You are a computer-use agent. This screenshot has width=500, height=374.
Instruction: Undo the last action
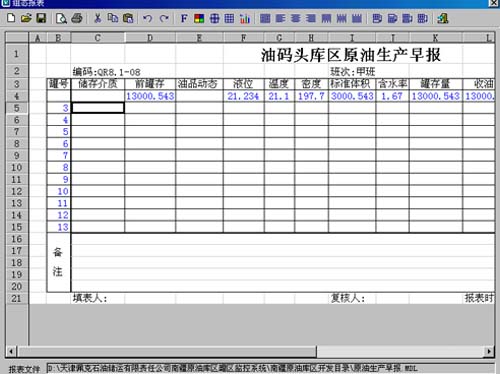pyautogui.click(x=147, y=18)
